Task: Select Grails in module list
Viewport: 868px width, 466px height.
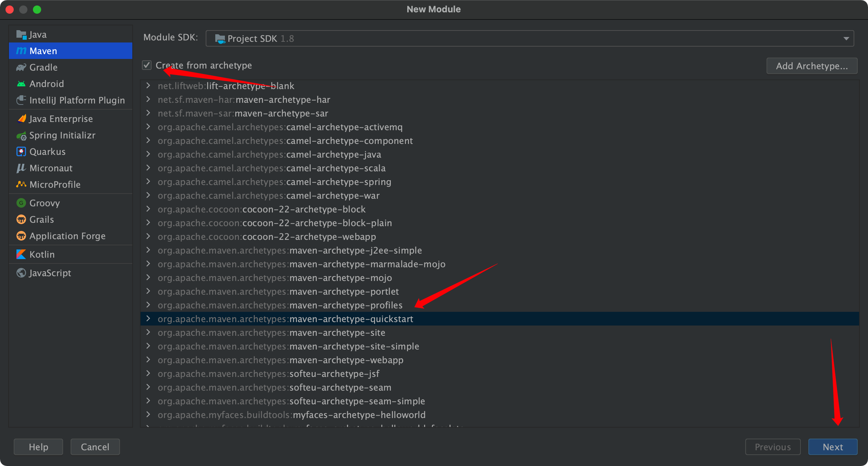Action: point(41,220)
